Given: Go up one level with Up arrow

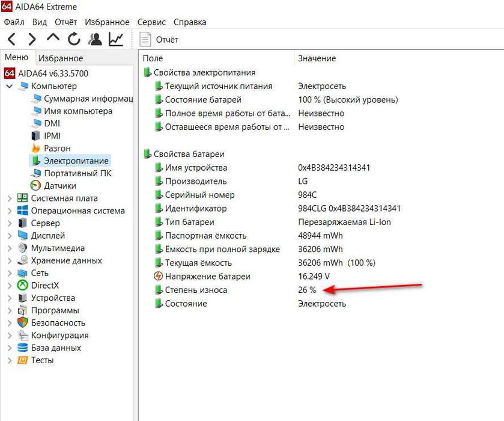Looking at the screenshot, I should click(53, 39).
